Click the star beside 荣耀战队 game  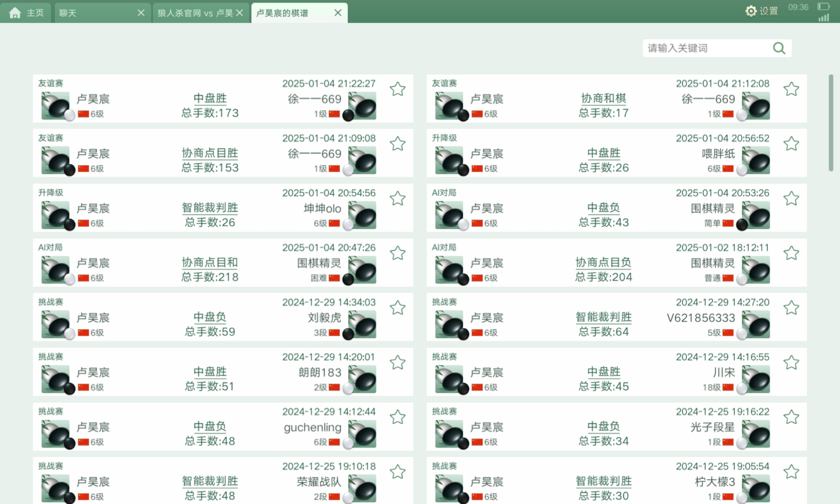[x=397, y=472]
